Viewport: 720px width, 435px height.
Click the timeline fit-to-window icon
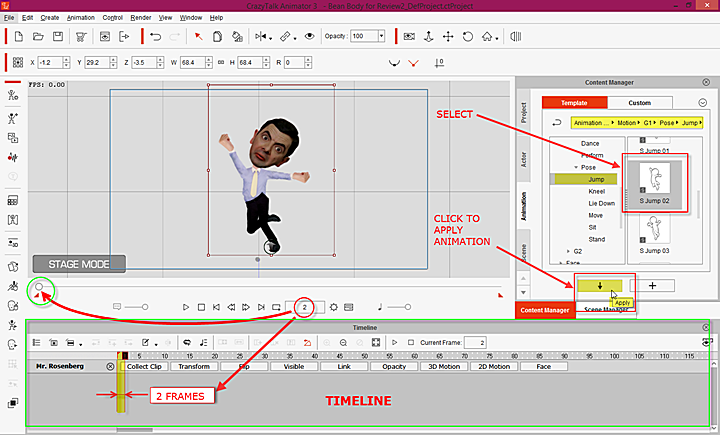click(x=376, y=343)
